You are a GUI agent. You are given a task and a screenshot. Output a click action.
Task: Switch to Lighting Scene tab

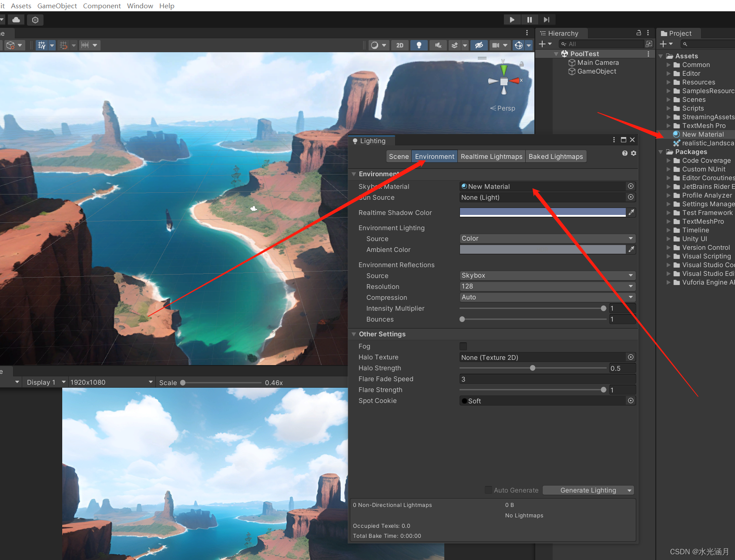[x=399, y=157]
